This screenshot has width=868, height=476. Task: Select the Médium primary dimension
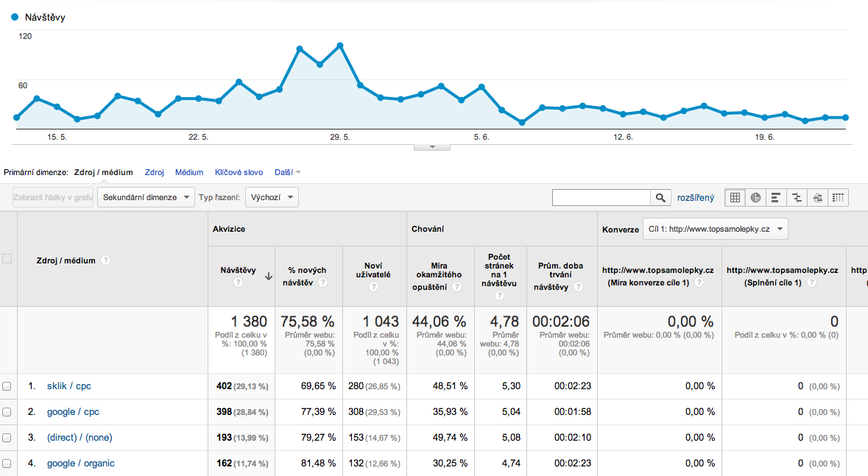tap(189, 172)
